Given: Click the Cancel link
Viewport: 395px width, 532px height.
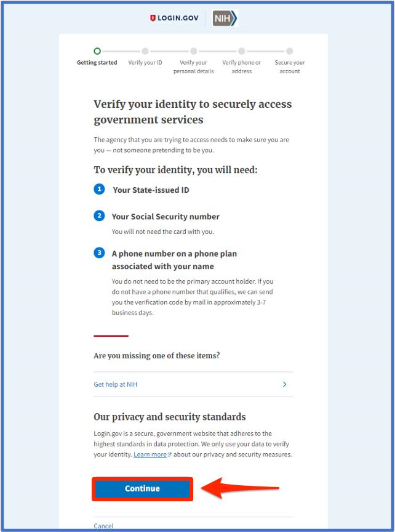Looking at the screenshot, I should [x=103, y=526].
